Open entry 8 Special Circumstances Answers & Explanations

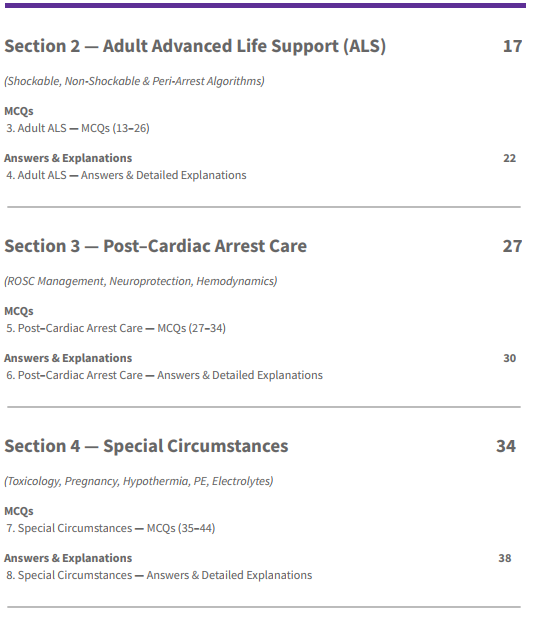(159, 575)
